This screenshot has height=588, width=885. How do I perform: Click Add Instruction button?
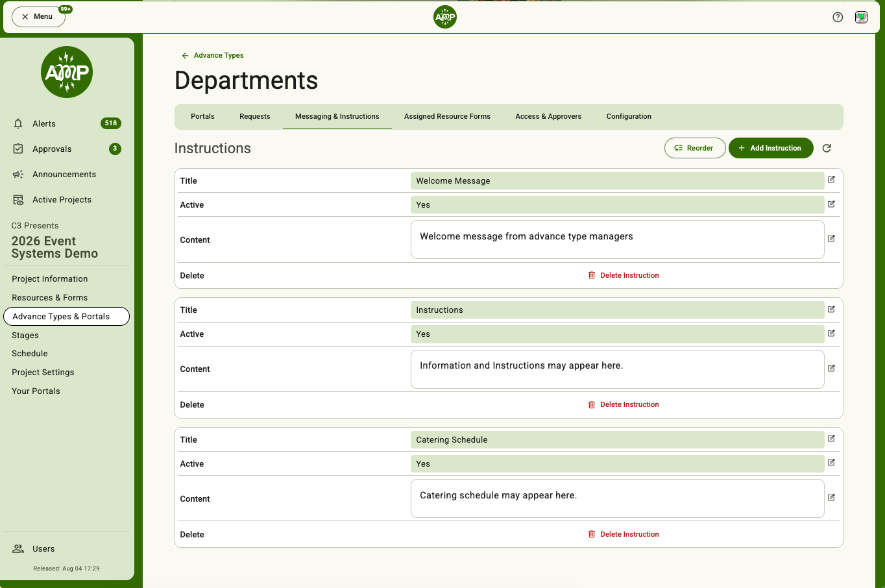coord(771,148)
